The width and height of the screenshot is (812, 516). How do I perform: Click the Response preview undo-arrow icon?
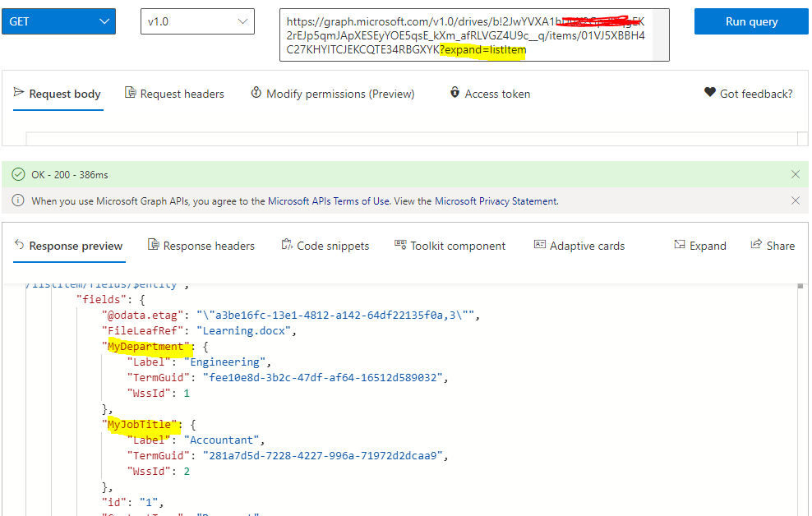point(19,244)
